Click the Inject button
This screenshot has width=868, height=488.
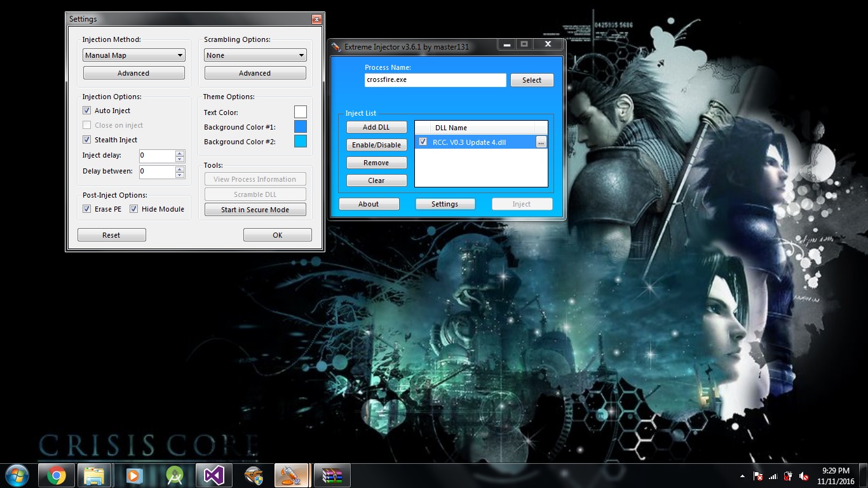point(522,204)
